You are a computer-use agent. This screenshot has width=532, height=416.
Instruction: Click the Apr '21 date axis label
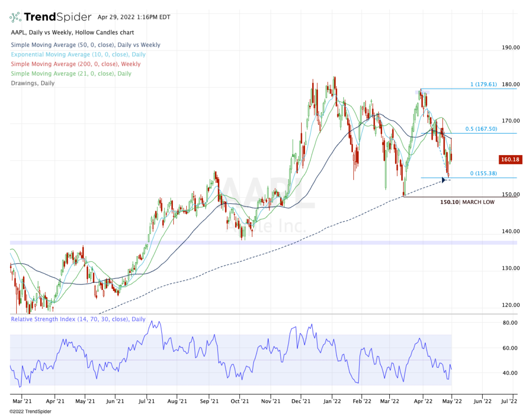pos(54,401)
